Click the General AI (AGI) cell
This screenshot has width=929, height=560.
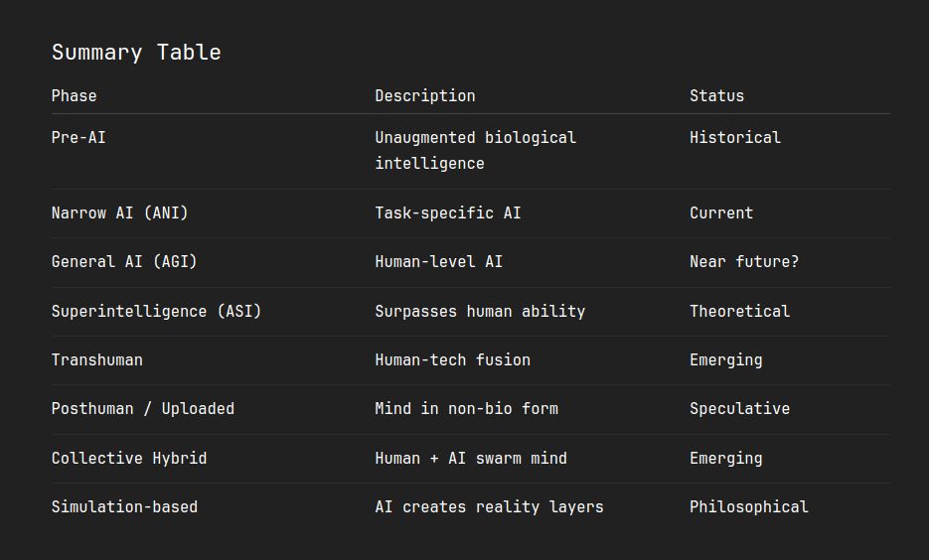124,262
